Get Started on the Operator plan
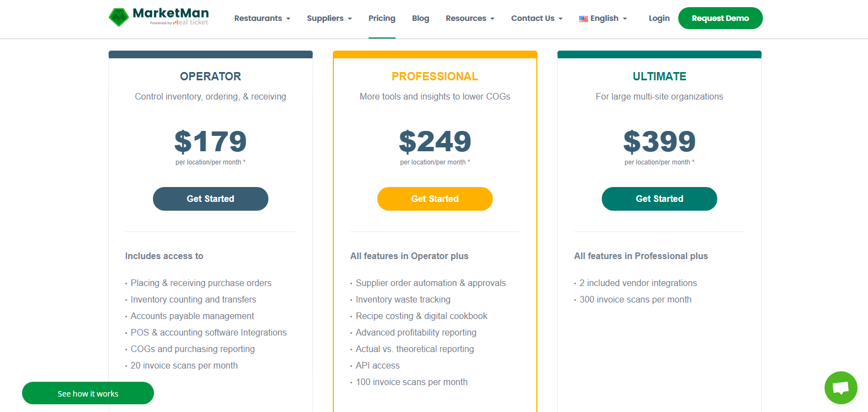 pyautogui.click(x=210, y=199)
